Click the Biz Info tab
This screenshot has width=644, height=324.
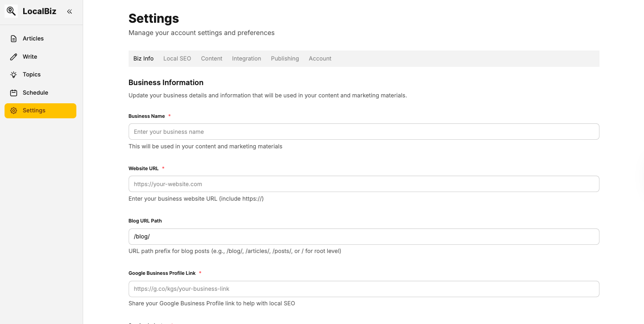tap(143, 58)
